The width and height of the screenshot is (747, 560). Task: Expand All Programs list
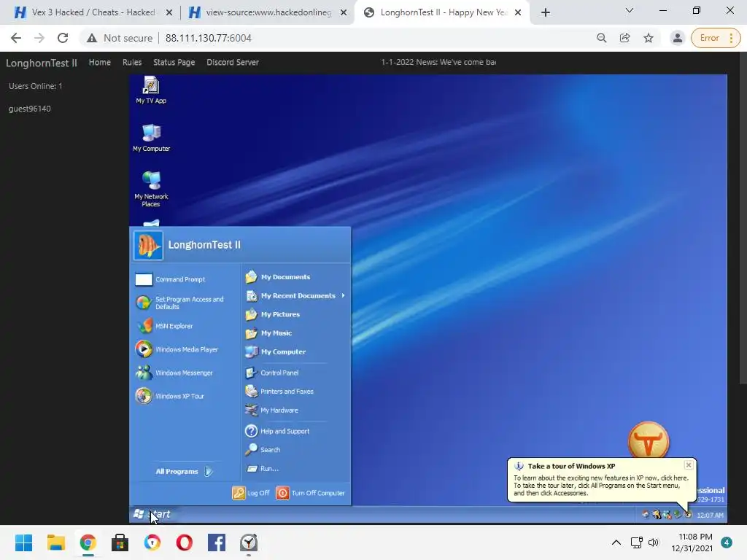coord(185,472)
